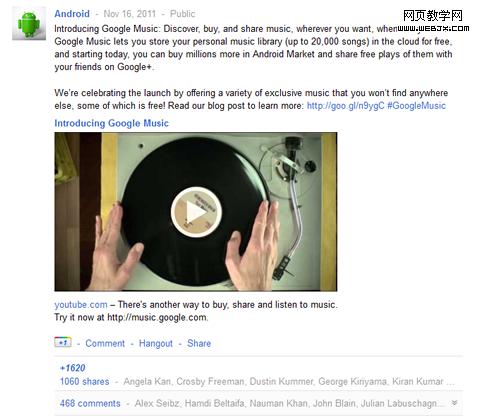Click the turntable video thumbnail
Viewport: 480px width, 418px height.
(x=196, y=212)
